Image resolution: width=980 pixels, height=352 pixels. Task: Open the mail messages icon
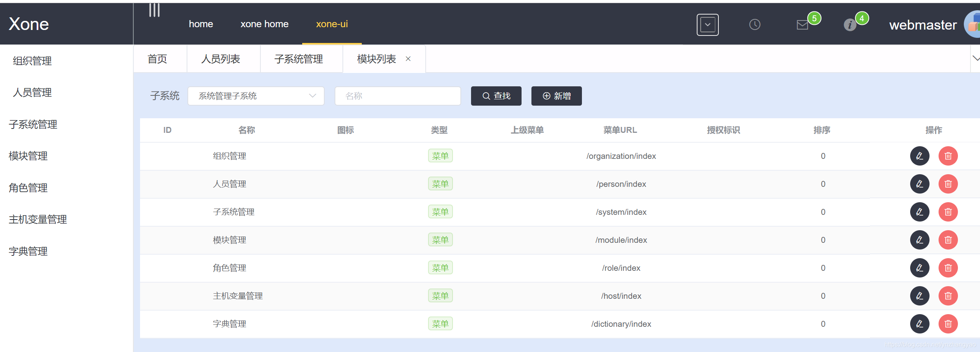tap(802, 25)
